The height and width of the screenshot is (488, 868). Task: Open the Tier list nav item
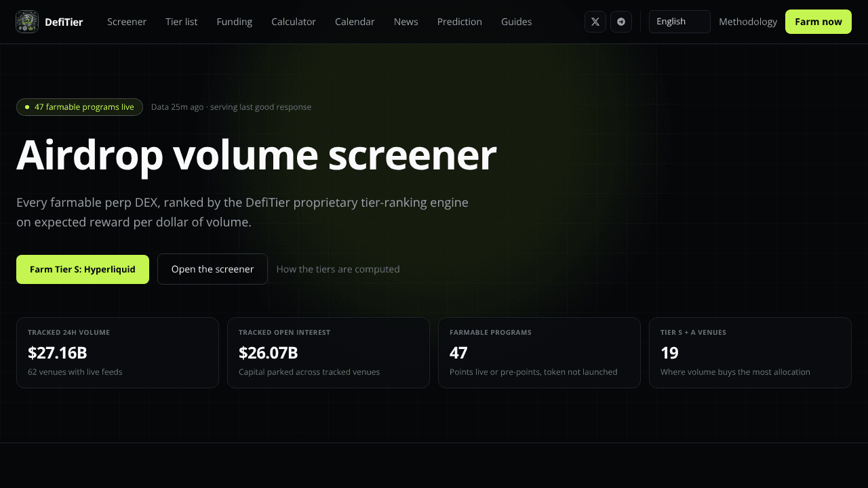pyautogui.click(x=182, y=22)
